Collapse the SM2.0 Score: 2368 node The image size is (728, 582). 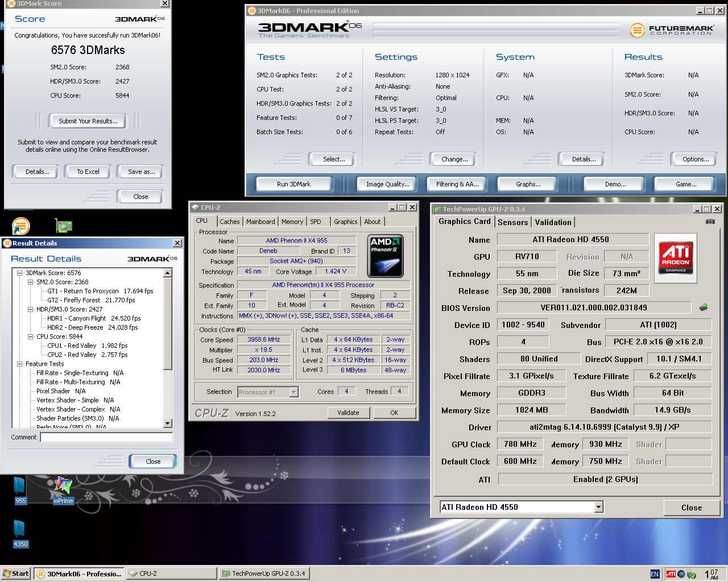pyautogui.click(x=31, y=282)
